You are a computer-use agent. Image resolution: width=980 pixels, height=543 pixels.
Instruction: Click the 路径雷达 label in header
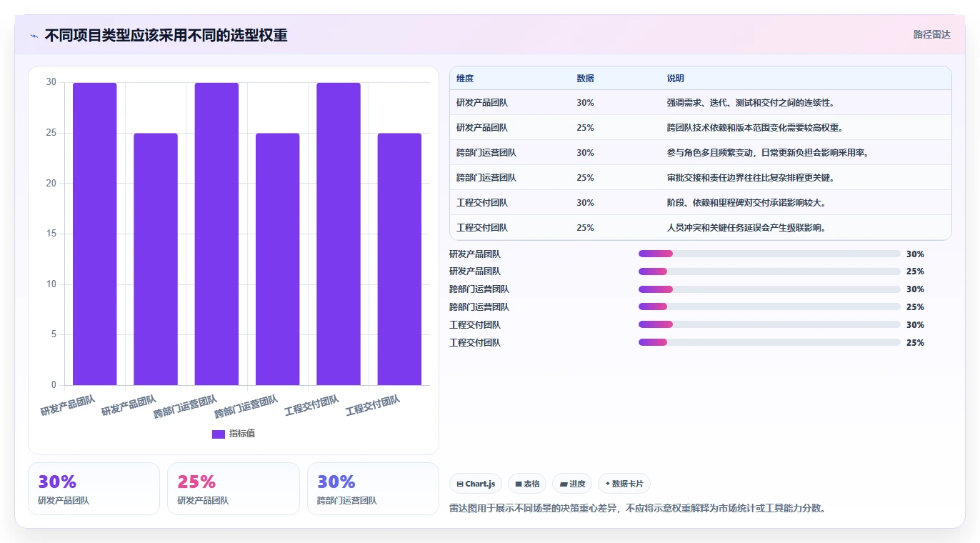(932, 34)
